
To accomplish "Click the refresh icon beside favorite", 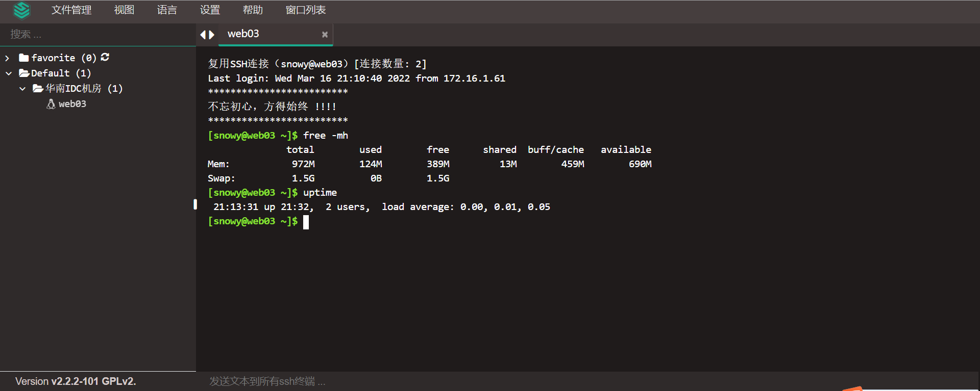I will coord(105,57).
